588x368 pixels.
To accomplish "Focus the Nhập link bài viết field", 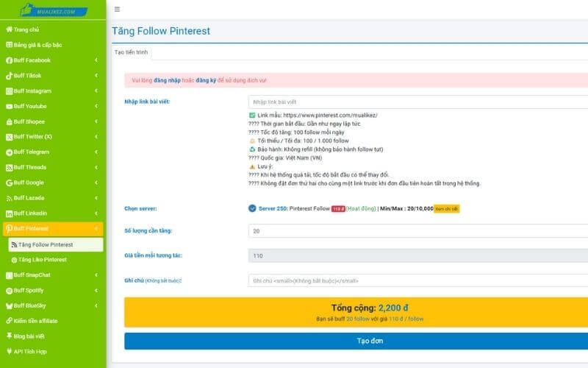I will pyautogui.click(x=417, y=102).
